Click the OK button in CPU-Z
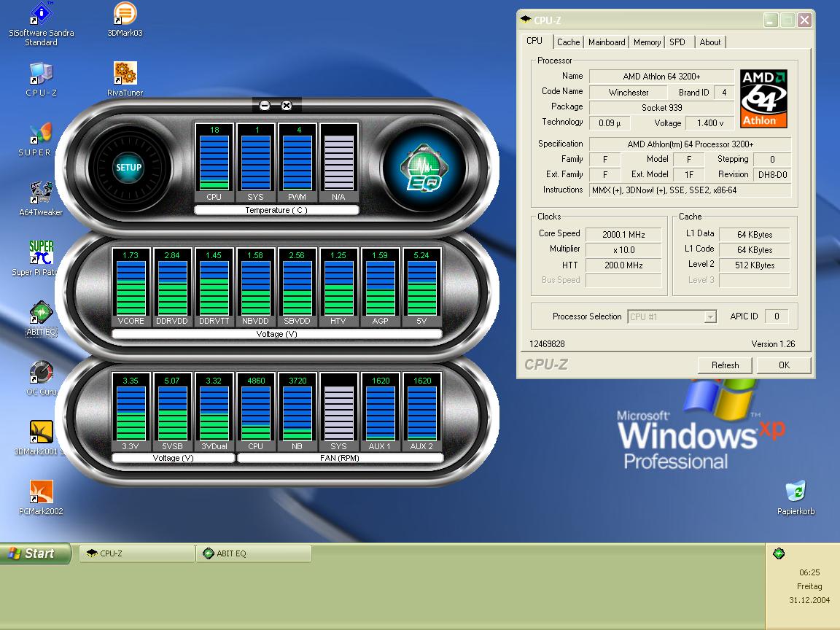The image size is (840, 630). [x=784, y=365]
